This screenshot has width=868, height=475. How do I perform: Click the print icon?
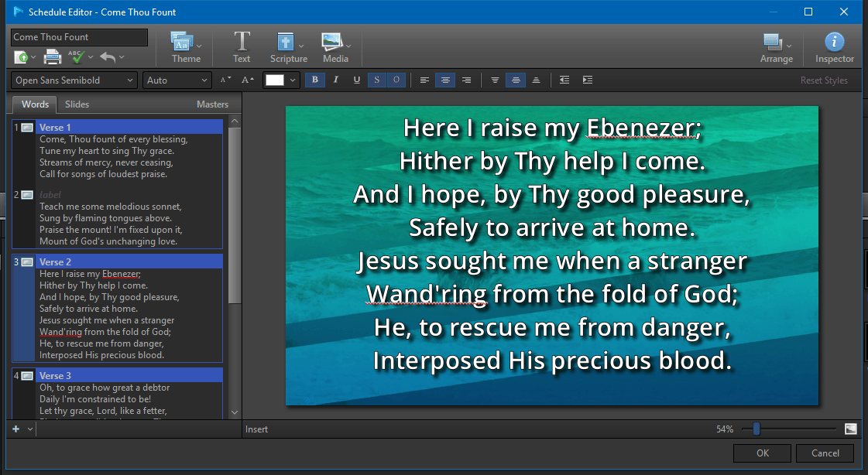coord(52,56)
